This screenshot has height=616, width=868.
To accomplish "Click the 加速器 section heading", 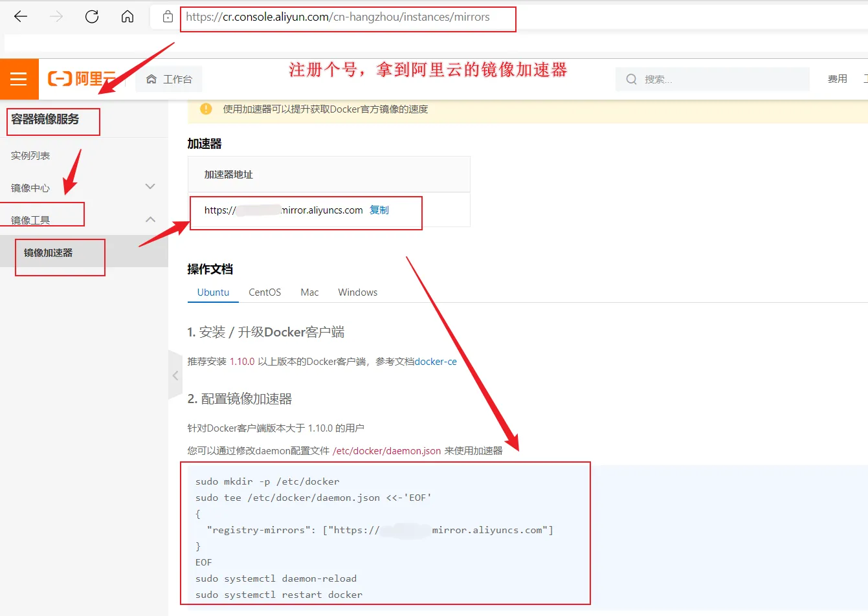I will coord(205,144).
